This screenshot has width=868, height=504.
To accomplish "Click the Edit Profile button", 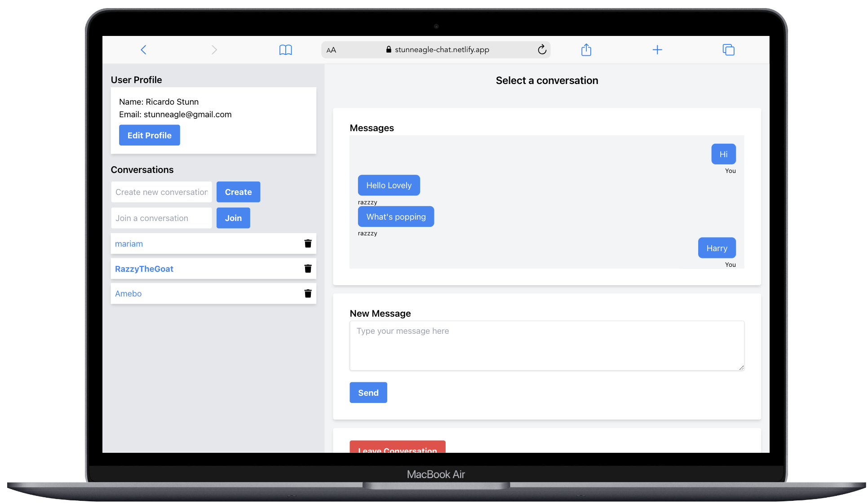I will [149, 134].
